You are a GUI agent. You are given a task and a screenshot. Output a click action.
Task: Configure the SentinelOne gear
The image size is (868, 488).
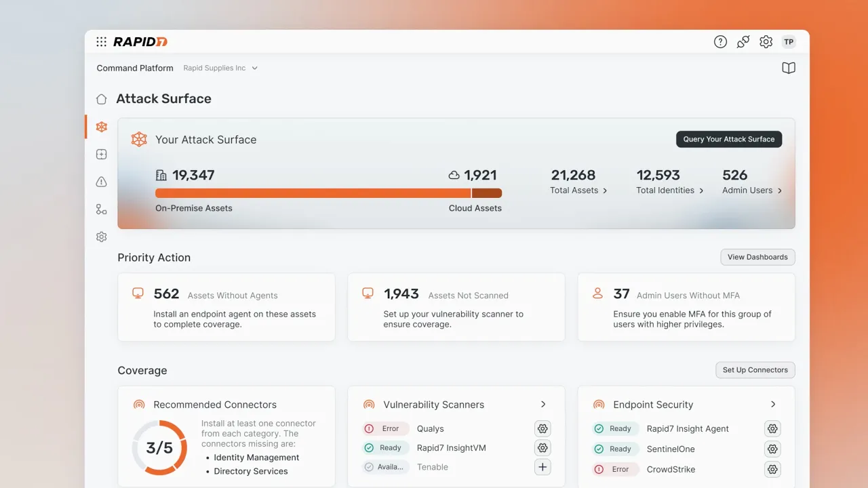(x=772, y=449)
